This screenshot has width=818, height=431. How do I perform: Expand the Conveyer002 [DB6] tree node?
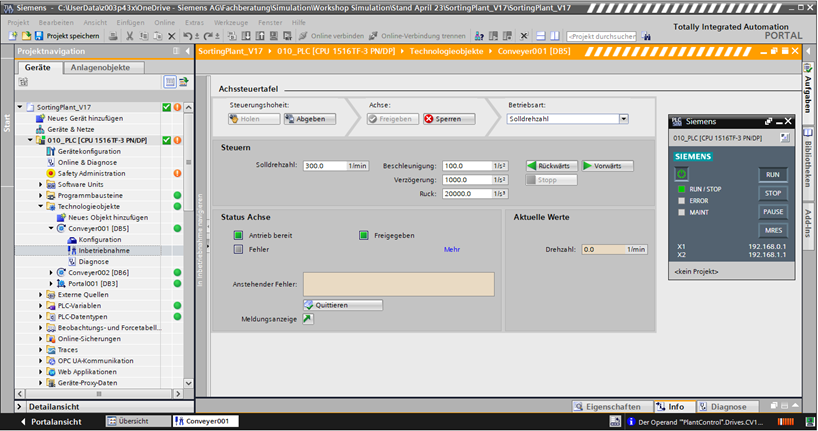52,272
